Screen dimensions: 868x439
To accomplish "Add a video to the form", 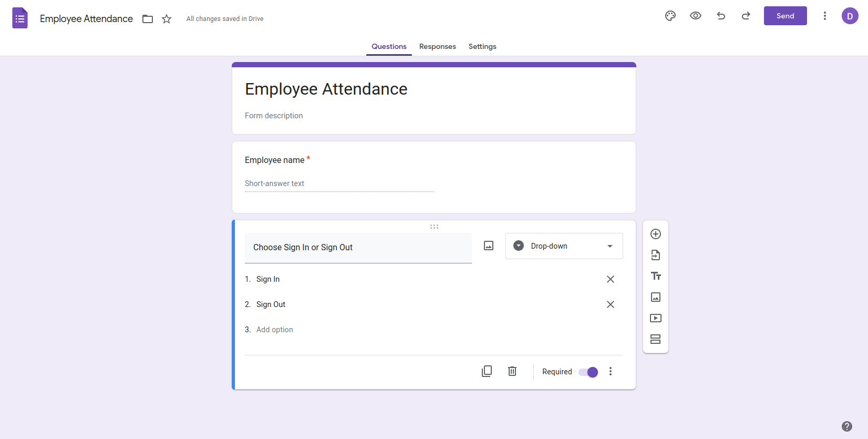I will coord(655,318).
